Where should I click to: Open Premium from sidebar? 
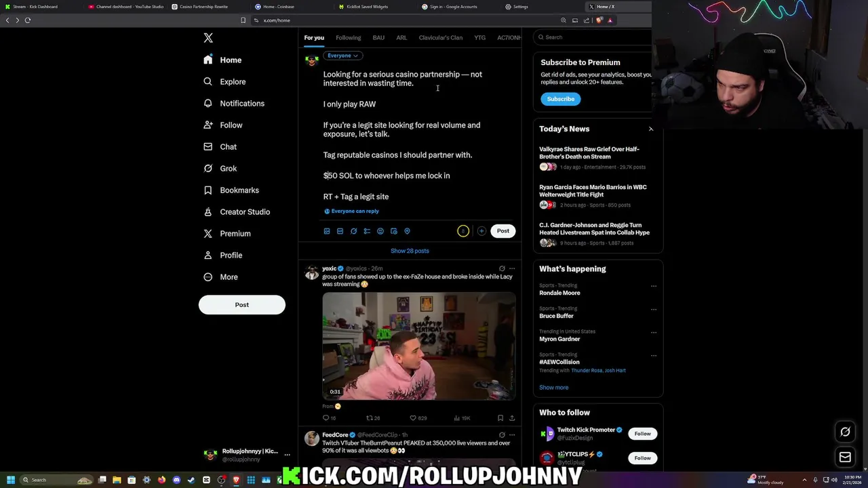point(227,233)
